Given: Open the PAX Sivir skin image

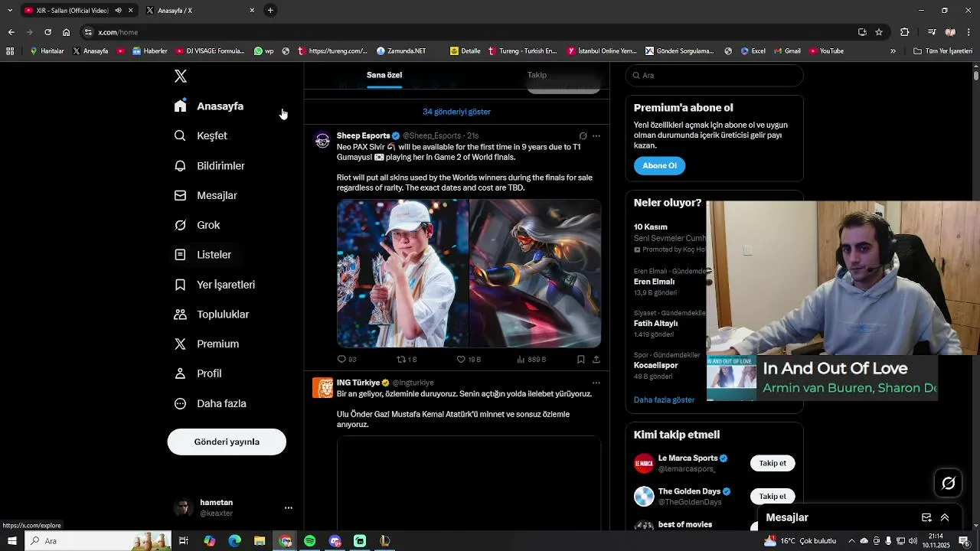Looking at the screenshot, I should pos(535,273).
